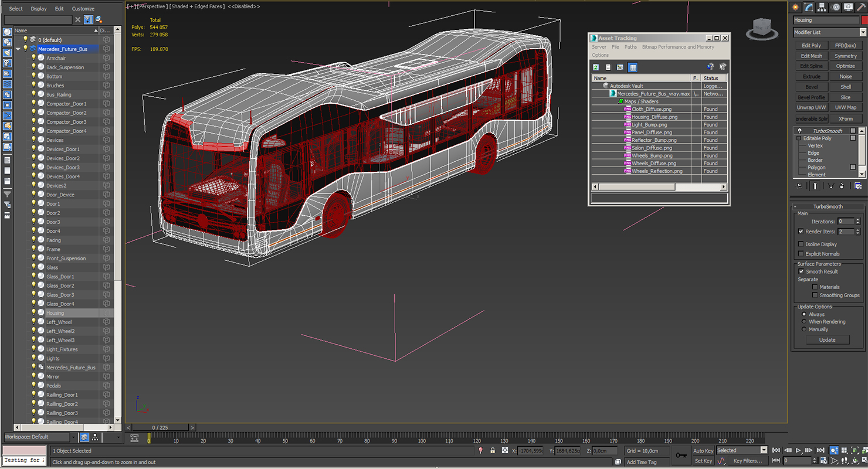Collapse the TurboSmooth rollout header

click(x=828, y=206)
